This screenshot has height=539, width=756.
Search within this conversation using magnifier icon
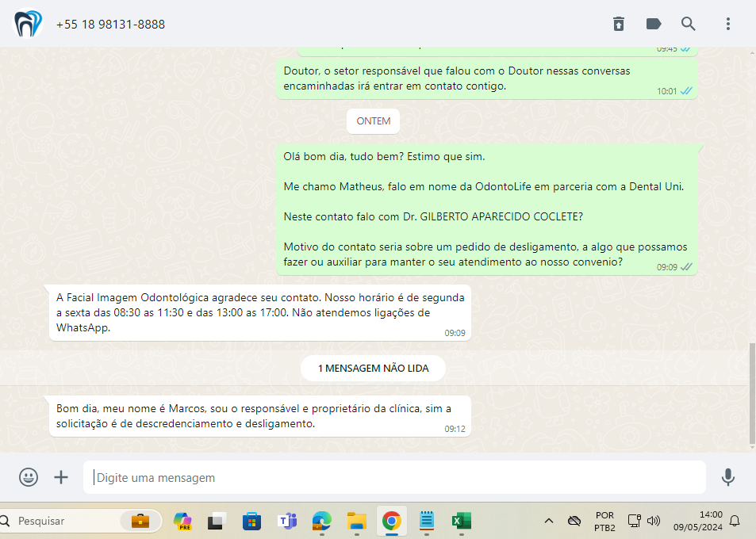689,24
